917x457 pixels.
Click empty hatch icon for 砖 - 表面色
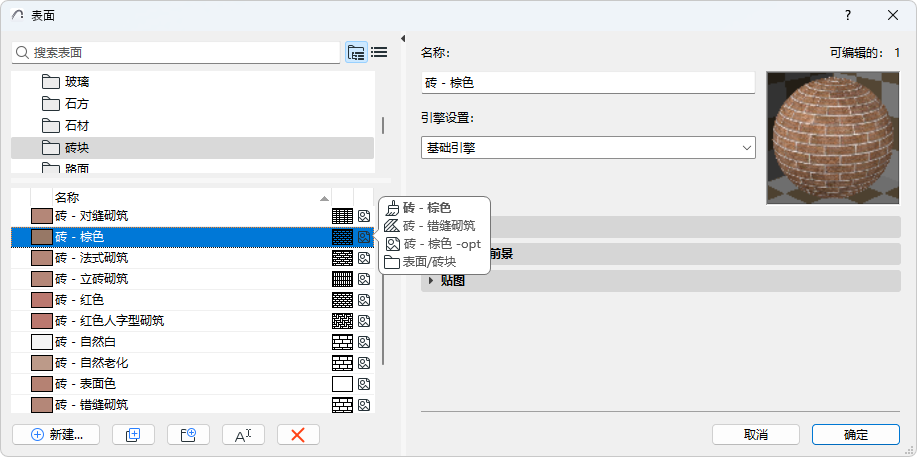[342, 384]
